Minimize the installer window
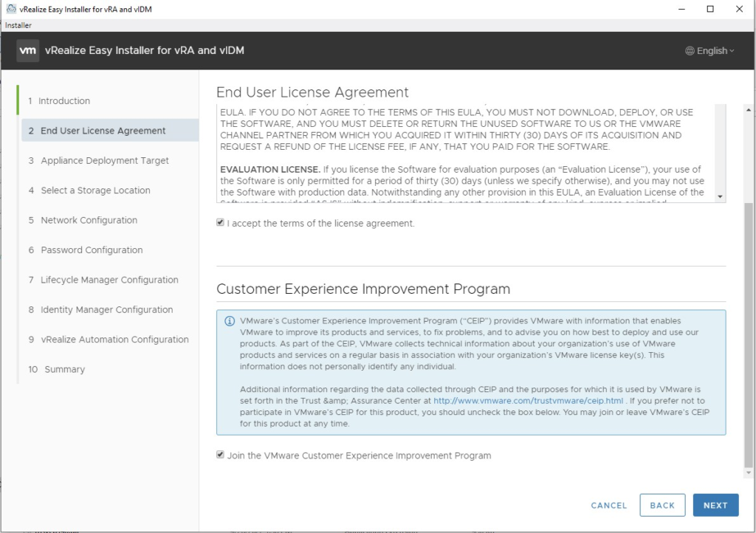This screenshot has height=533, width=756. 681,9
